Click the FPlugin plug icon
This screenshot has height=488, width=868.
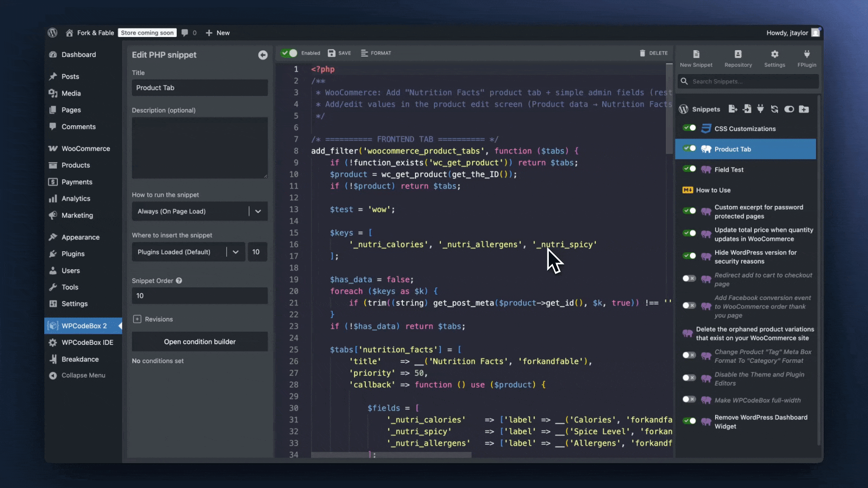(x=807, y=54)
